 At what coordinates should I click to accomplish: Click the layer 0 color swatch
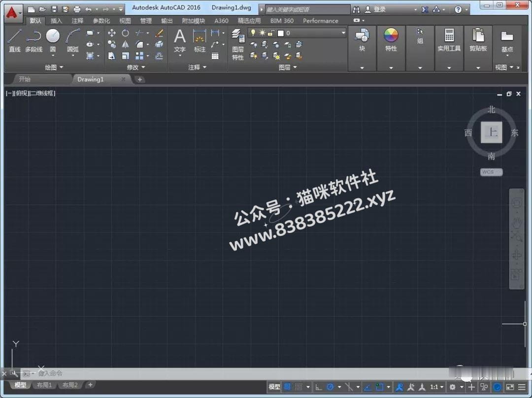pyautogui.click(x=281, y=33)
